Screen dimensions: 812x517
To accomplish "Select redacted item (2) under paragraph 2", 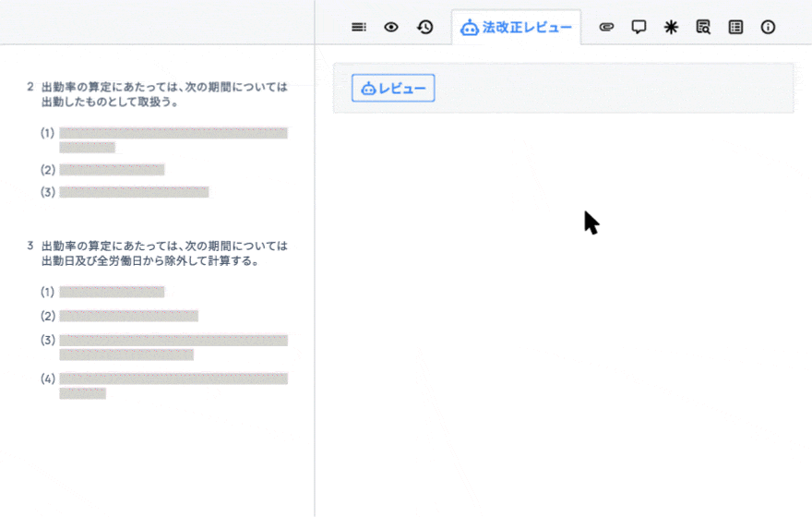I will 112,170.
